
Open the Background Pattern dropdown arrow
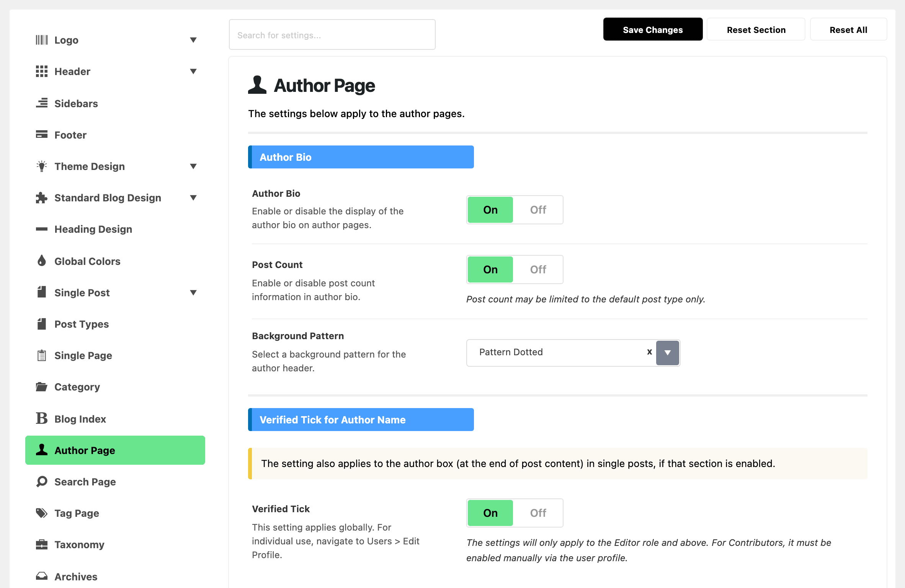click(667, 353)
